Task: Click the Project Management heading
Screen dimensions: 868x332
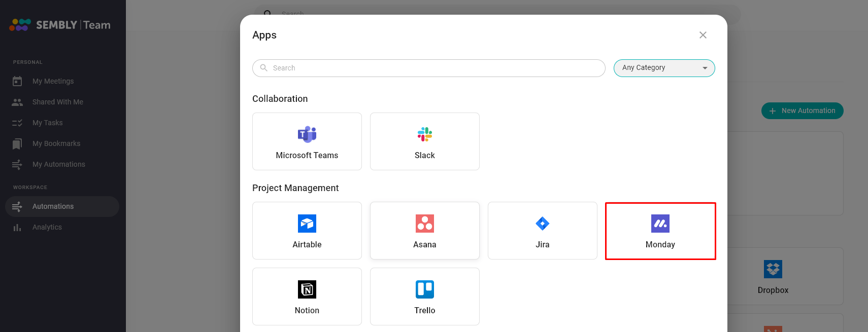Action: (x=295, y=188)
